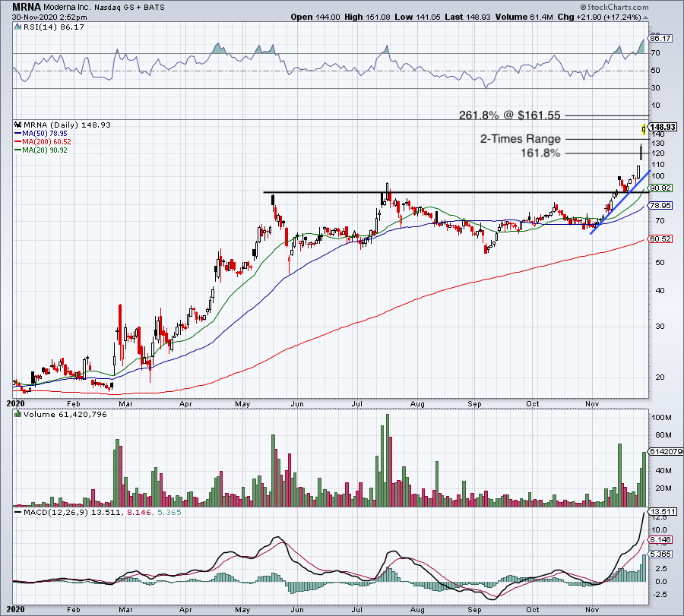Click the 5.365 MACD histogram tag
Image resolution: width=684 pixels, height=616 pixels.
coord(660,554)
